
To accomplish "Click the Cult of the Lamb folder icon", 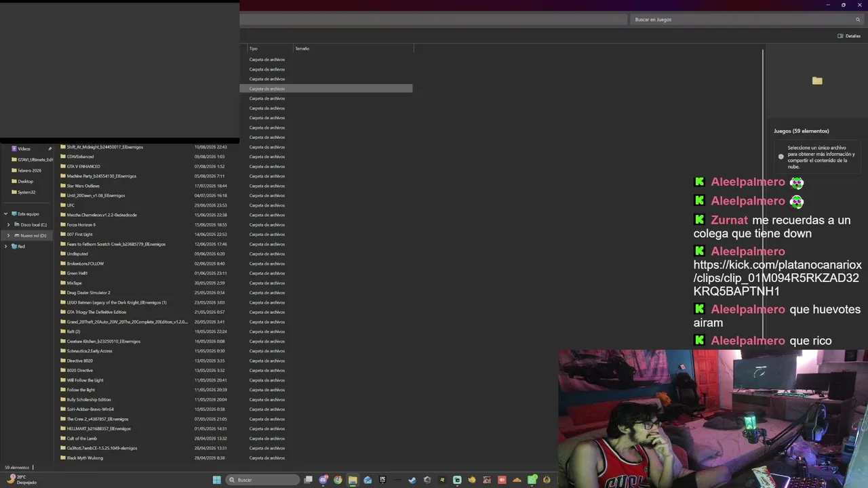I will (x=63, y=439).
